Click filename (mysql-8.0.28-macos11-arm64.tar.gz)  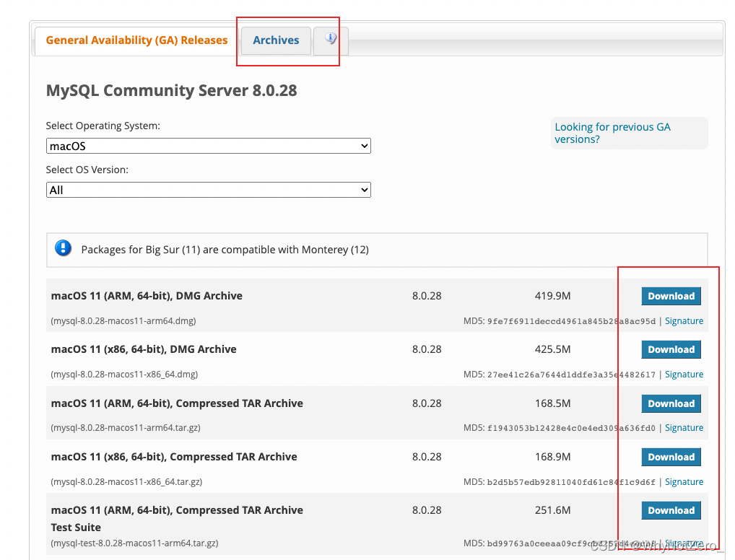[126, 428]
